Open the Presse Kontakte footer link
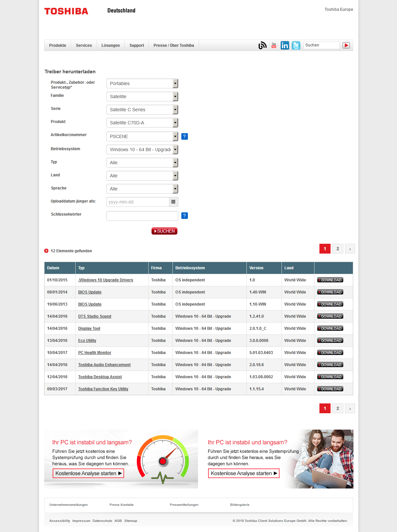Viewport: 397px width, 532px height. 121,505
